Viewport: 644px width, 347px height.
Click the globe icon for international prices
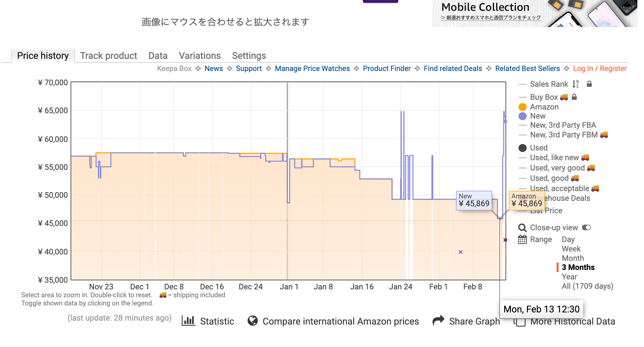[252, 321]
